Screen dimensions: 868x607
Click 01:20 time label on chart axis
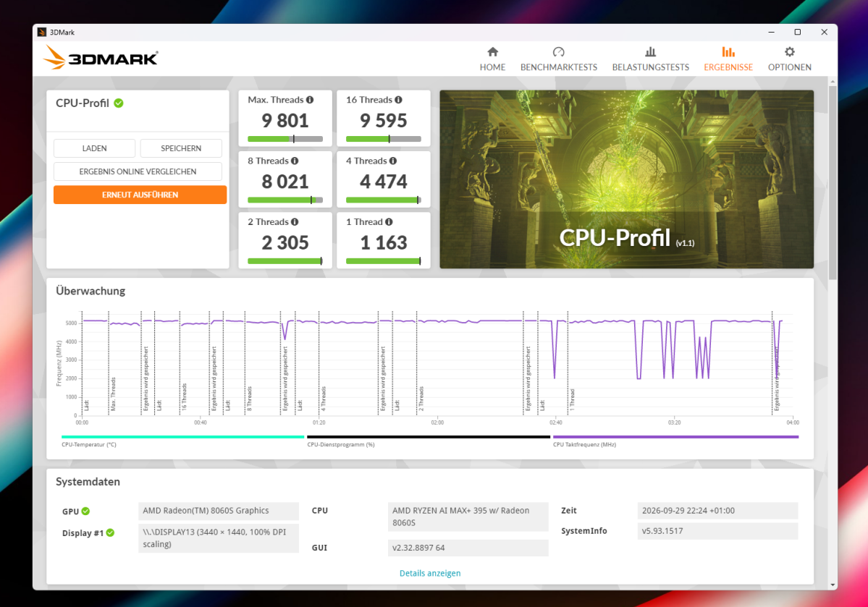(x=319, y=423)
